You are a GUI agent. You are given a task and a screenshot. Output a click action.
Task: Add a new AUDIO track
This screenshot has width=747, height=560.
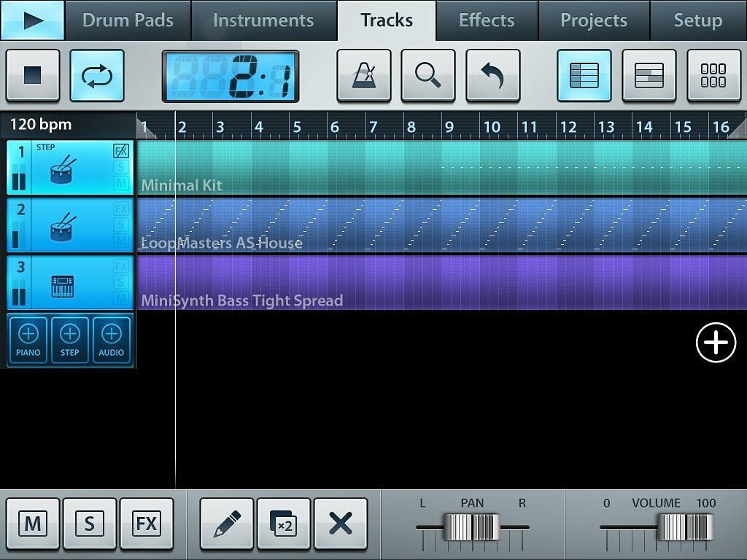(x=112, y=340)
